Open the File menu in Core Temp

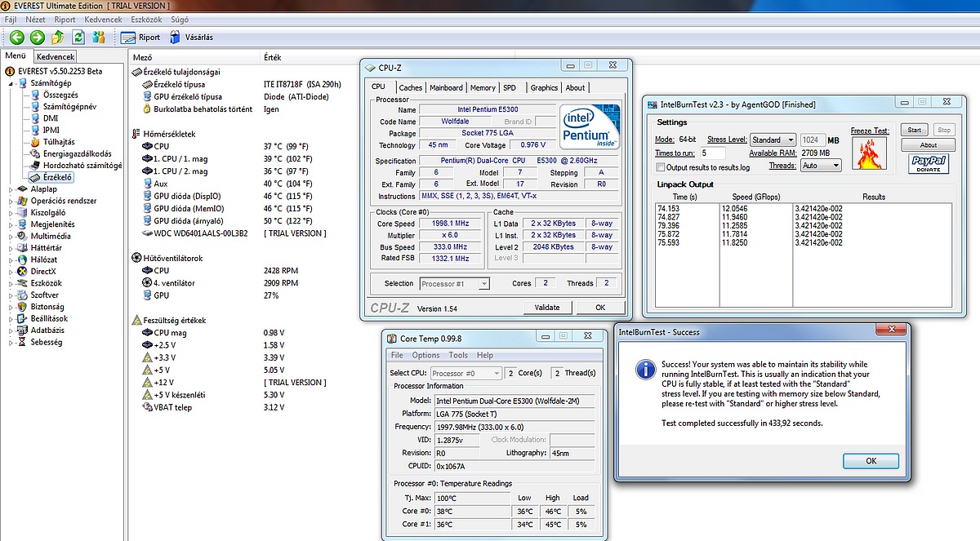(x=397, y=355)
